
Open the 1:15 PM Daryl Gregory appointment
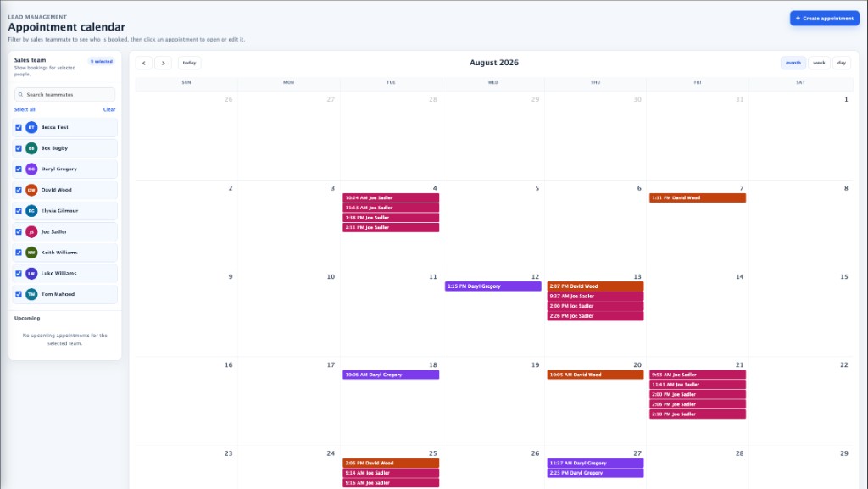click(x=493, y=286)
